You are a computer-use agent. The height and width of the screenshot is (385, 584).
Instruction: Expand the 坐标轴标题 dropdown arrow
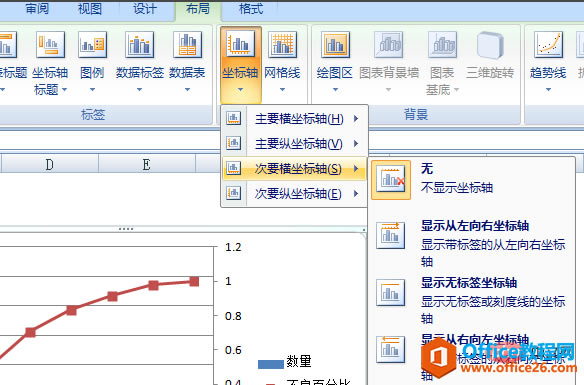[x=64, y=89]
